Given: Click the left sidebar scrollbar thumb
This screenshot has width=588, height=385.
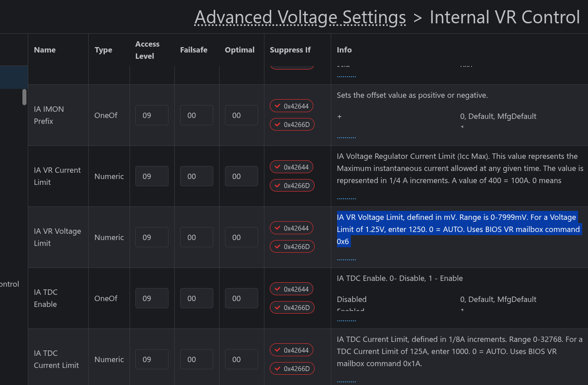Looking at the screenshot, I should [x=24, y=97].
